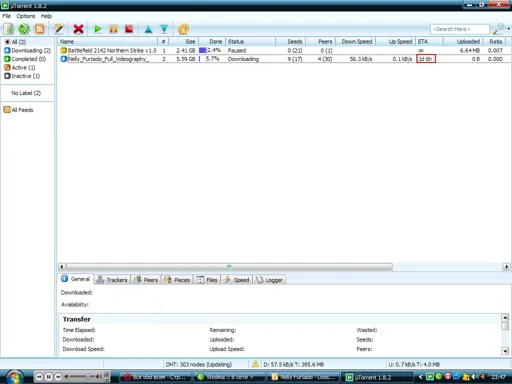Click the Create New Torrent wand icon
512x384 pixels.
(x=59, y=29)
